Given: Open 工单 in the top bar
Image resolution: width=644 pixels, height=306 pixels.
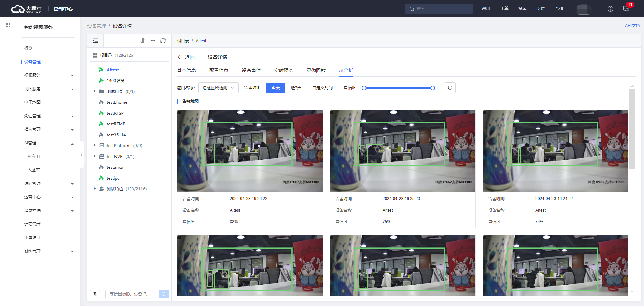Looking at the screenshot, I should point(504,9).
